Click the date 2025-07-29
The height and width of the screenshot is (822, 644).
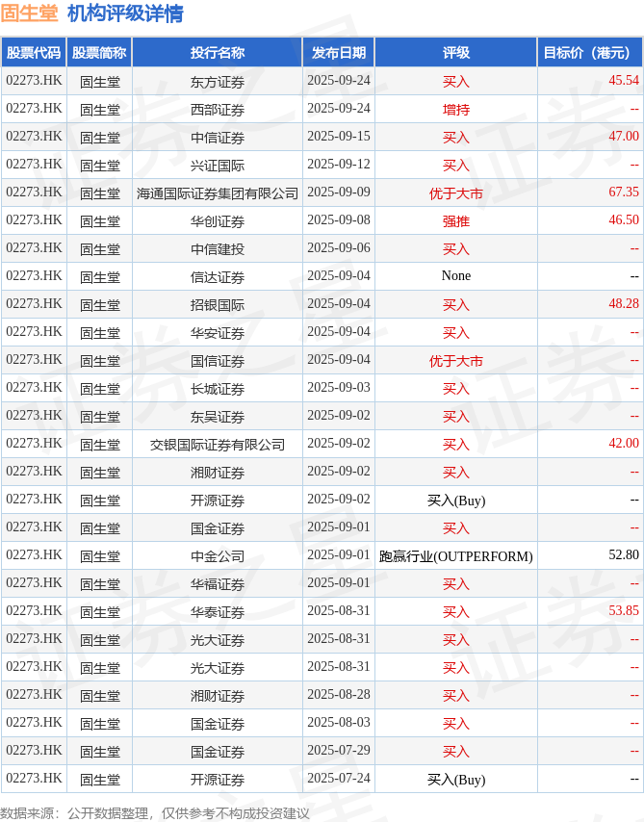(338, 750)
